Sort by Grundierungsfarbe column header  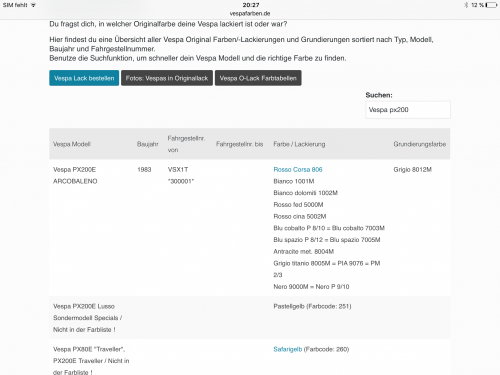click(x=420, y=144)
